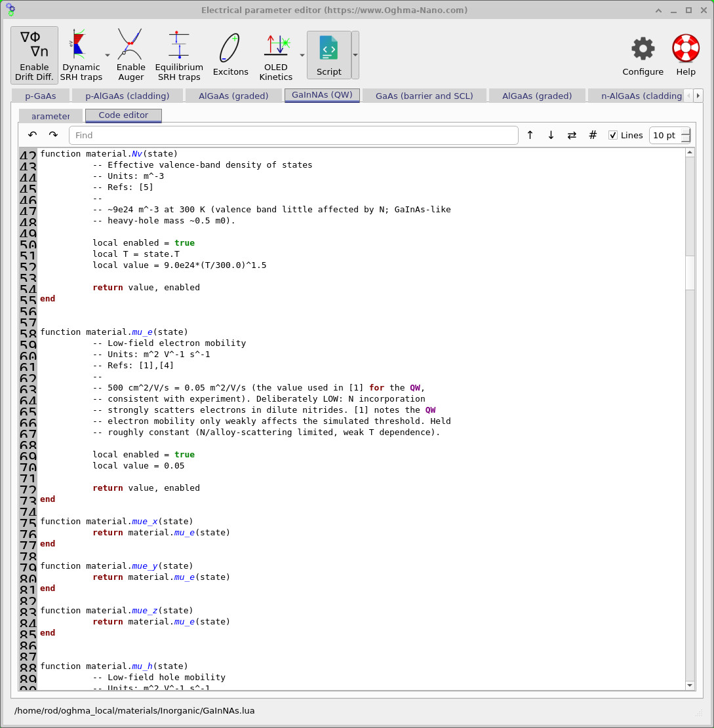Click the 10 pt font size field

tap(665, 135)
